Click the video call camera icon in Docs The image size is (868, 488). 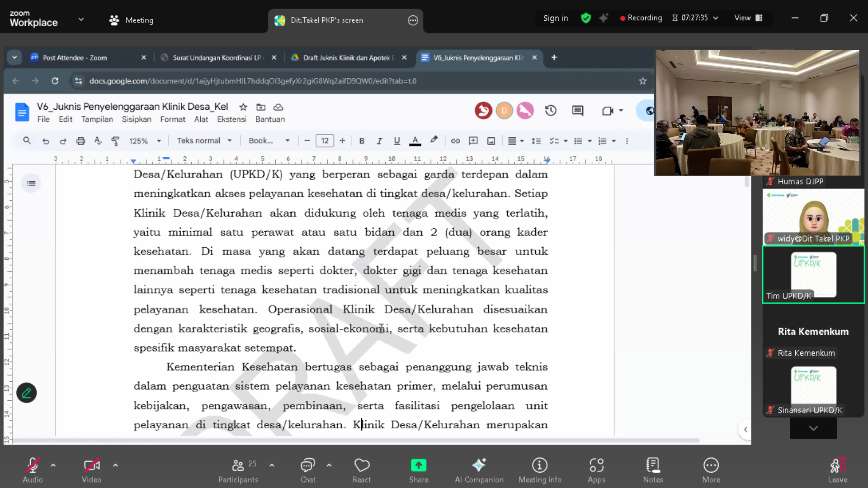click(x=608, y=111)
